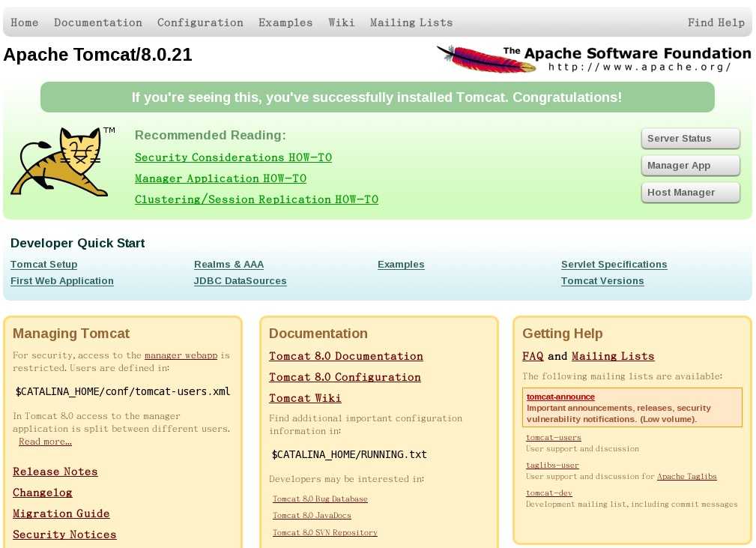Open Tomcat 8.0 JavaDocs link

coord(312,515)
